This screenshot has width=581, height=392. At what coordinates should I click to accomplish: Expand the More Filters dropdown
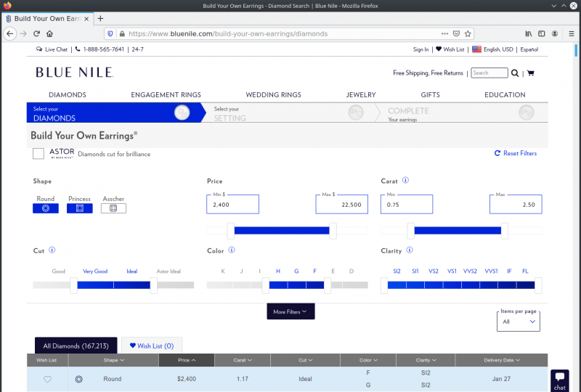pyautogui.click(x=291, y=311)
